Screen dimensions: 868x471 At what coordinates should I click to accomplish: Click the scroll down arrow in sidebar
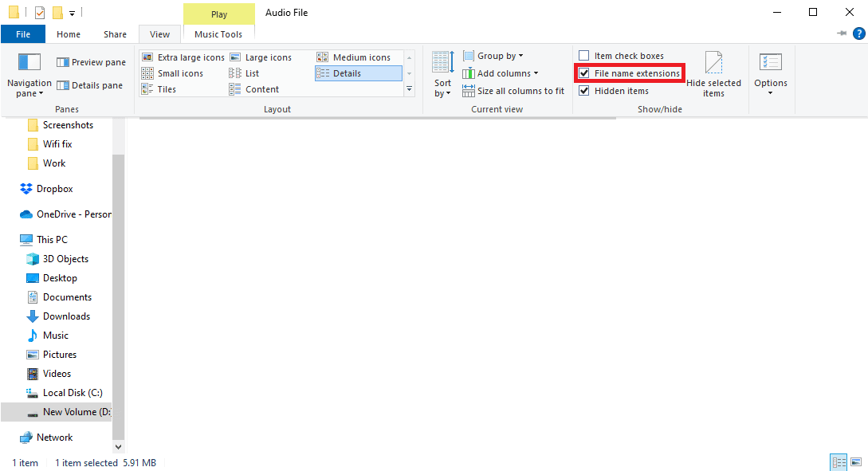pos(118,446)
